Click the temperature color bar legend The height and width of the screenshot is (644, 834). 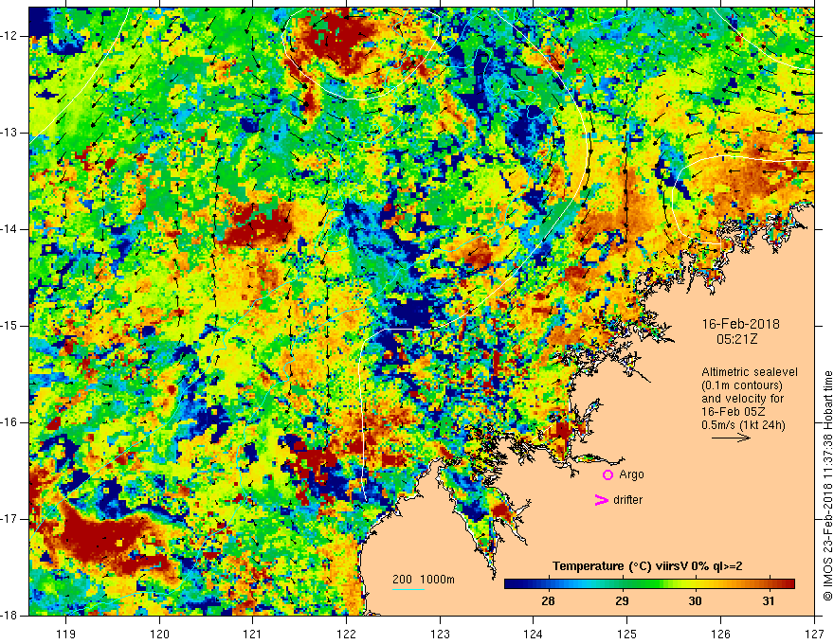(649, 584)
